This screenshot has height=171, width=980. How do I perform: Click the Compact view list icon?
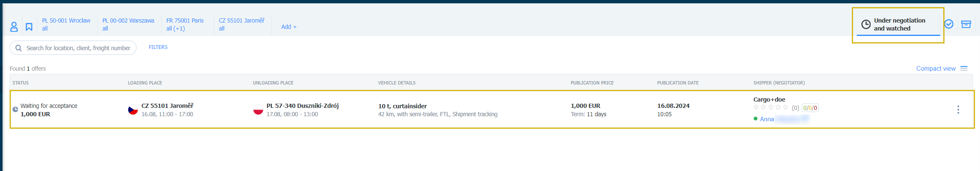[964, 69]
